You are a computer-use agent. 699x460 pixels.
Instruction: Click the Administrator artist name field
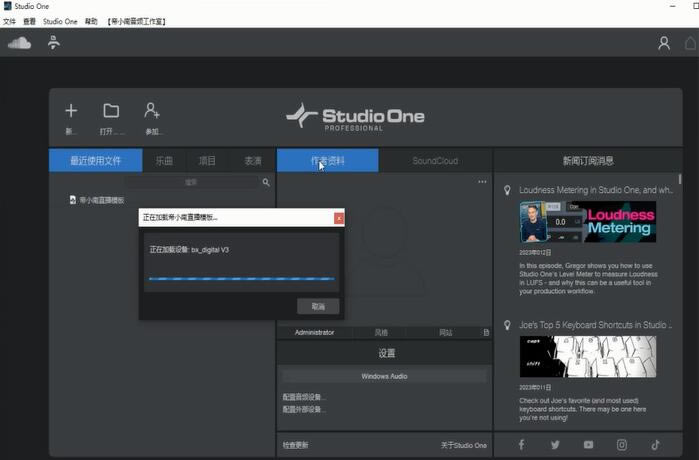coord(314,333)
